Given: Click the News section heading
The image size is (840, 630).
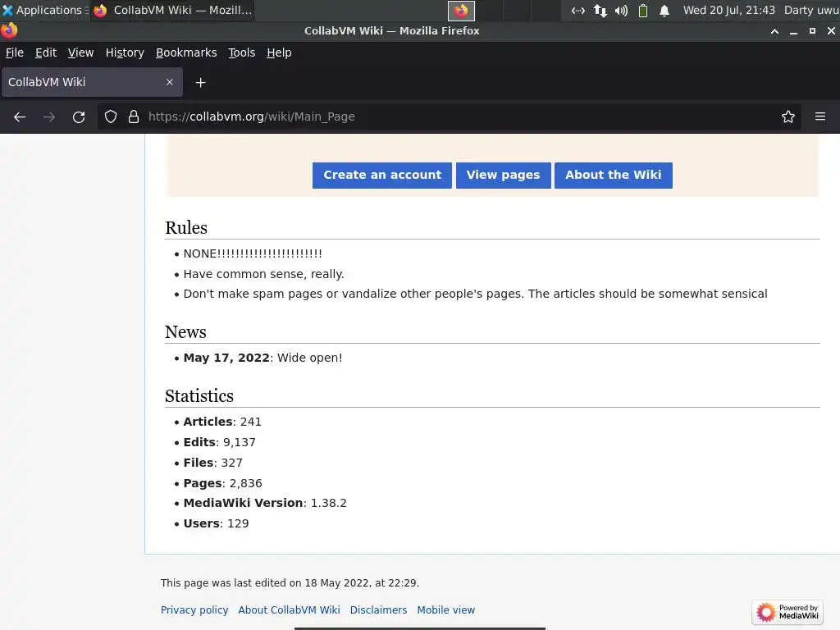Looking at the screenshot, I should (185, 331).
